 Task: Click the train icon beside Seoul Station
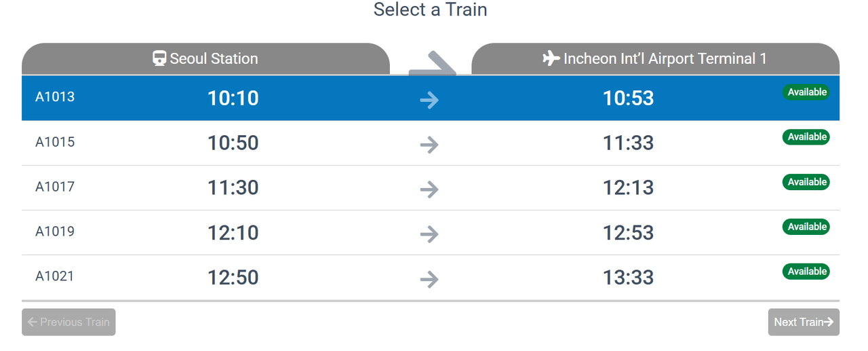tap(159, 58)
